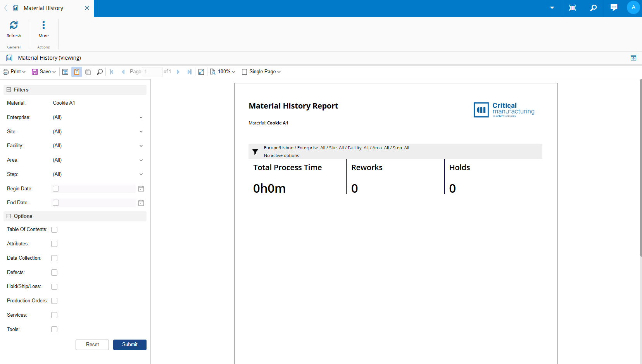Open the search magnifier in top bar

click(x=593, y=8)
